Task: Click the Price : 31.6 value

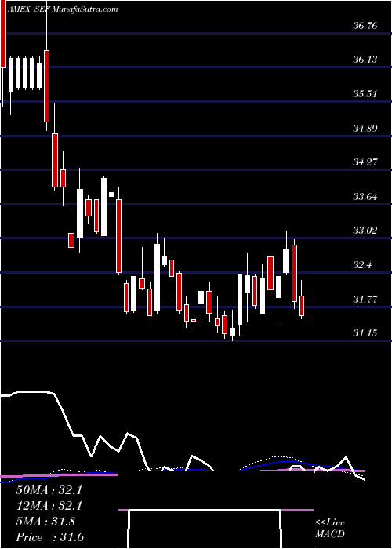Action: 49,537
